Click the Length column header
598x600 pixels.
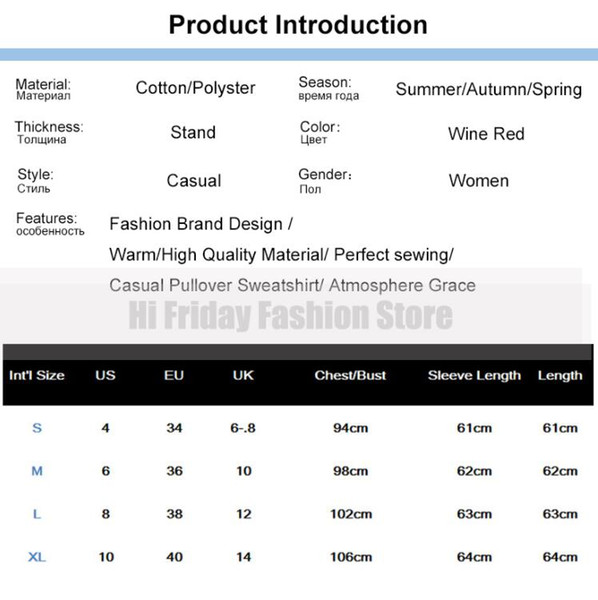pos(560,375)
